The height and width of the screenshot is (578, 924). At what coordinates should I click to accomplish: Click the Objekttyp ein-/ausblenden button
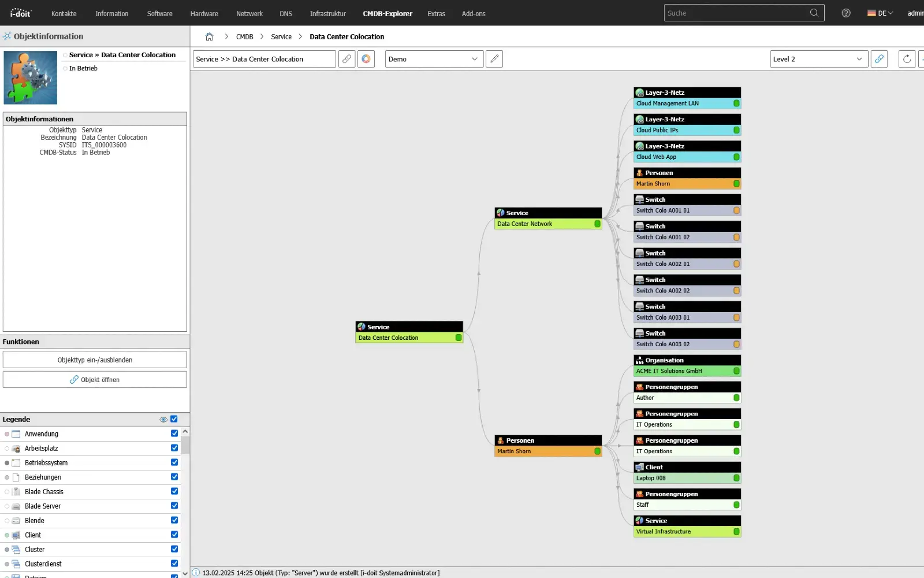point(95,360)
